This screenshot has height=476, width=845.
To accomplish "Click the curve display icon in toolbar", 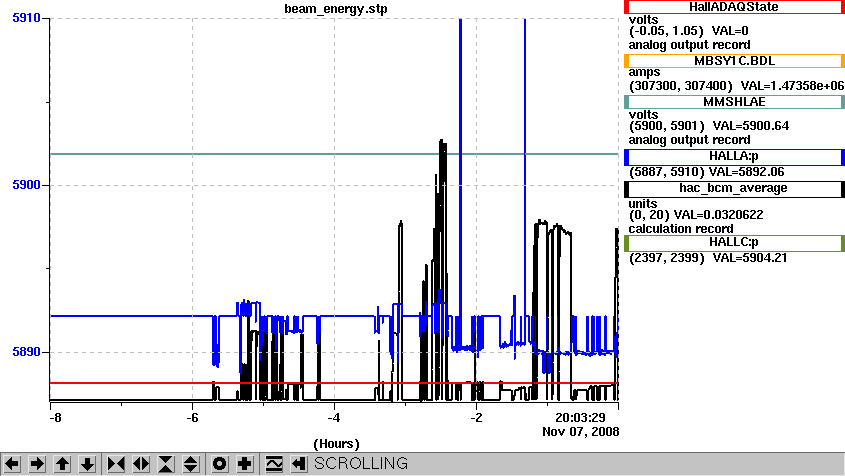I will tap(274, 464).
